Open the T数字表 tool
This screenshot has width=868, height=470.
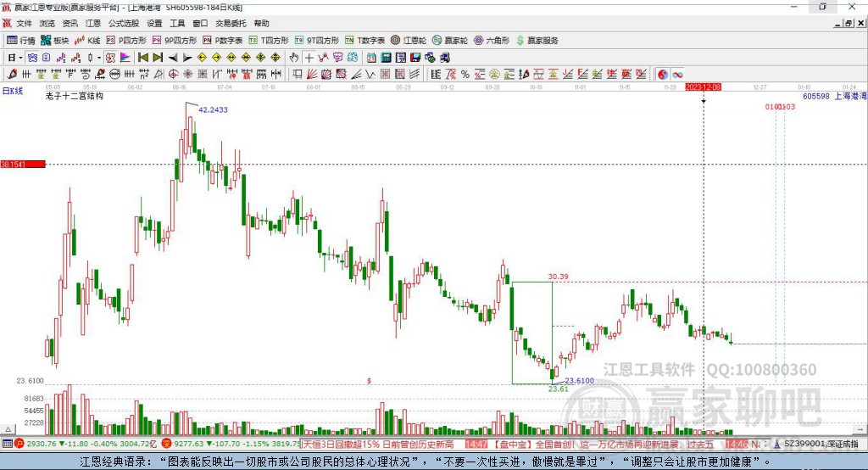point(364,41)
